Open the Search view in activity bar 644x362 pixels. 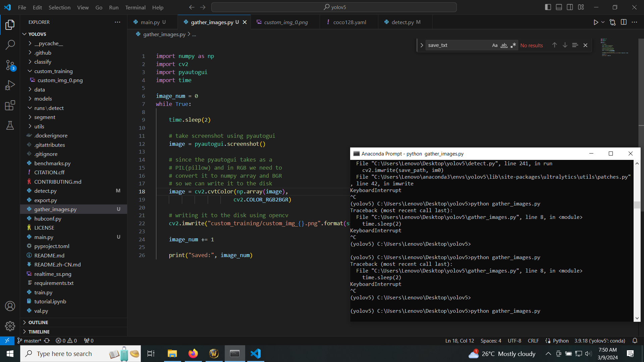click(10, 45)
